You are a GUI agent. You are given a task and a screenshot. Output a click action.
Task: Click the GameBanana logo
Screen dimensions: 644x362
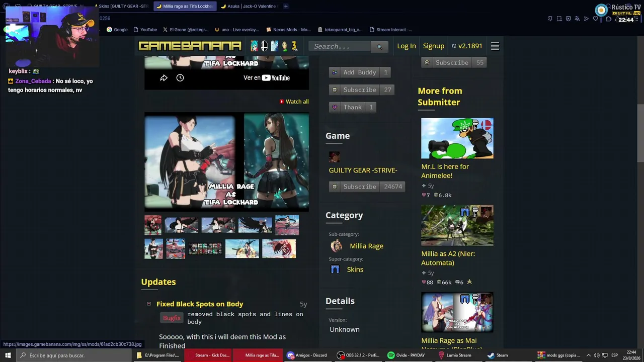pyautogui.click(x=190, y=46)
